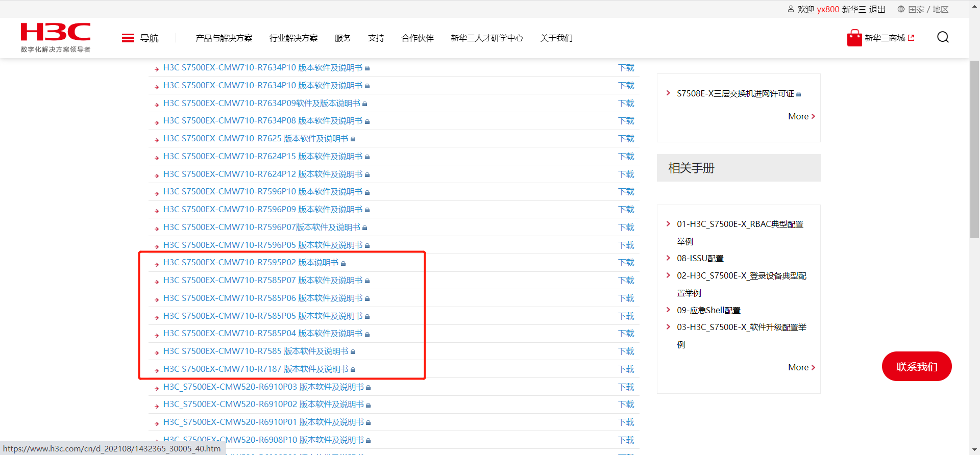The width and height of the screenshot is (980, 455).
Task: Click the lock icon beside R6910P03 row
Action: click(x=369, y=388)
